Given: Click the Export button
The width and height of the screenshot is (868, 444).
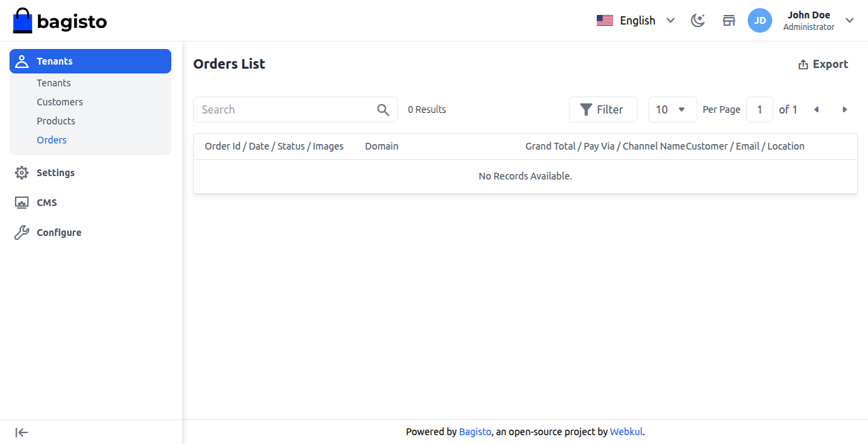Looking at the screenshot, I should (822, 64).
